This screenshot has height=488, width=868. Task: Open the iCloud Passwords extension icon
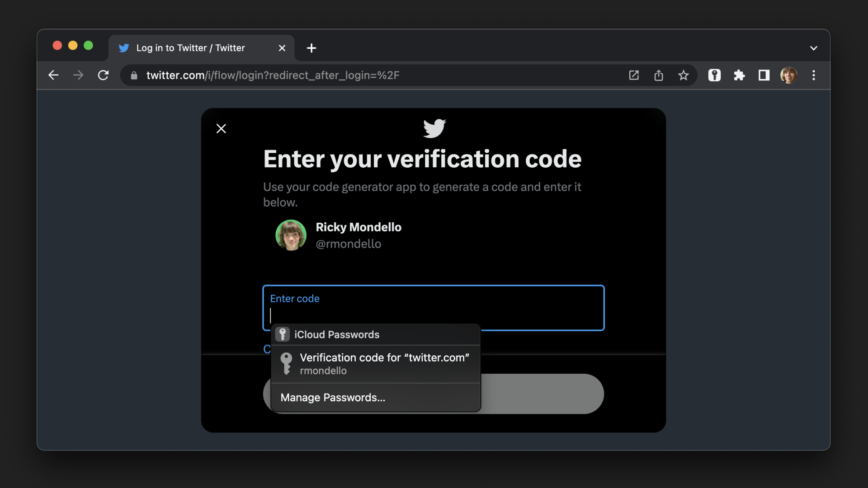pyautogui.click(x=714, y=75)
